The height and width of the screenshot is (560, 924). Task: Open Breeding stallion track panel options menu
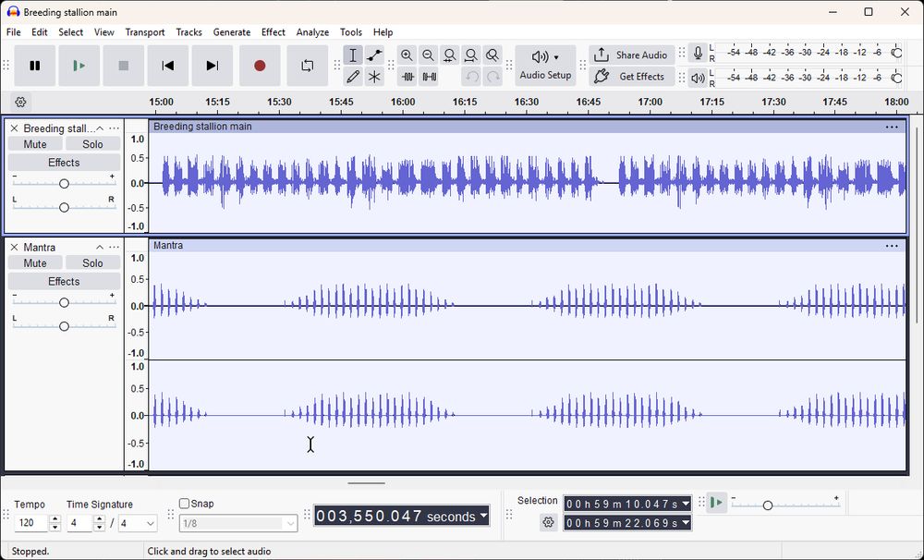coord(115,128)
